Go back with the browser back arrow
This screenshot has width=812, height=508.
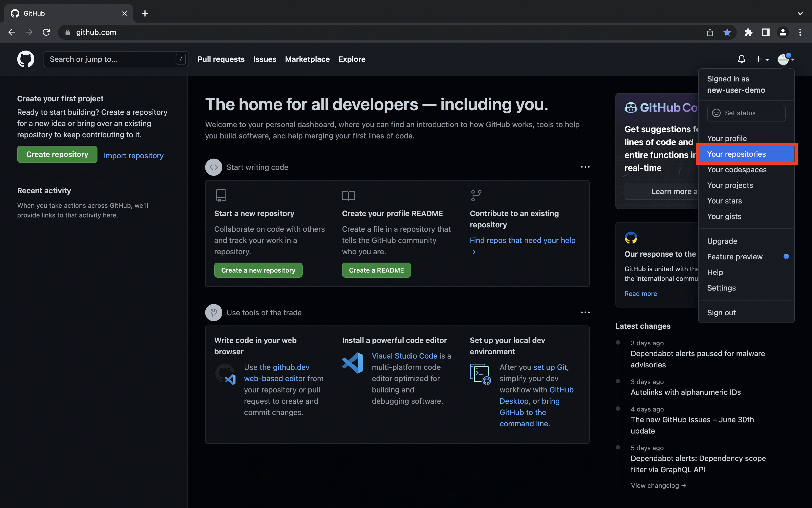[12, 32]
